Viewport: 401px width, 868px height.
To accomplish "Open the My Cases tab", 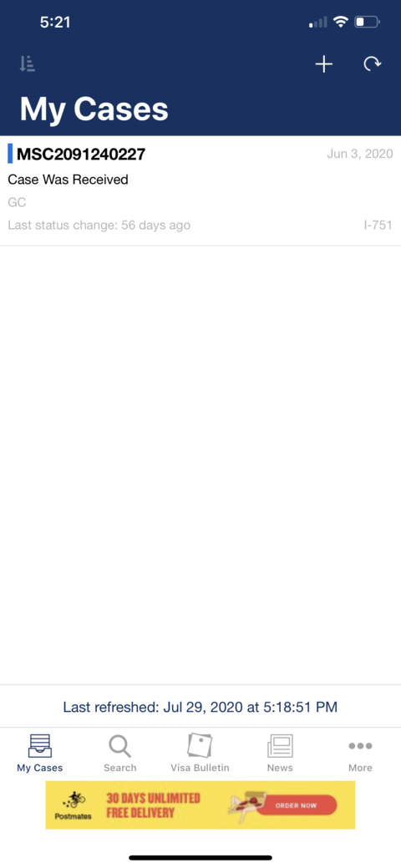I will (40, 753).
